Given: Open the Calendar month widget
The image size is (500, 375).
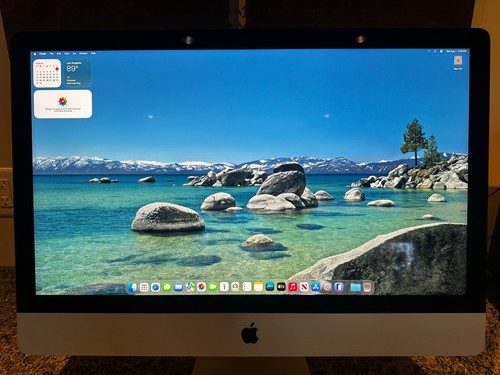Looking at the screenshot, I should coord(47,73).
